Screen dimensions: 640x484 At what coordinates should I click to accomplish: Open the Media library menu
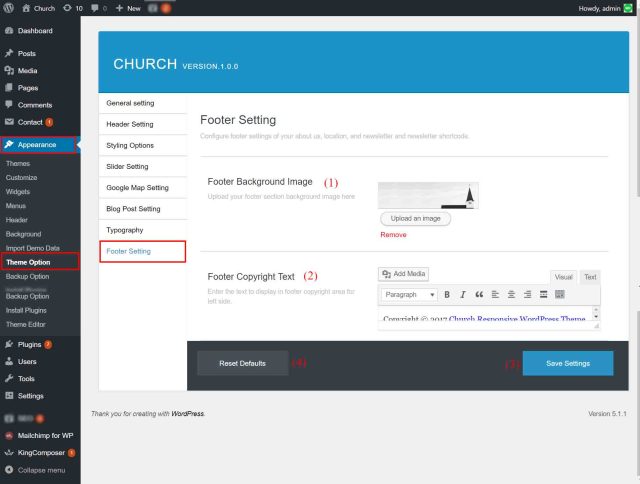(40, 71)
